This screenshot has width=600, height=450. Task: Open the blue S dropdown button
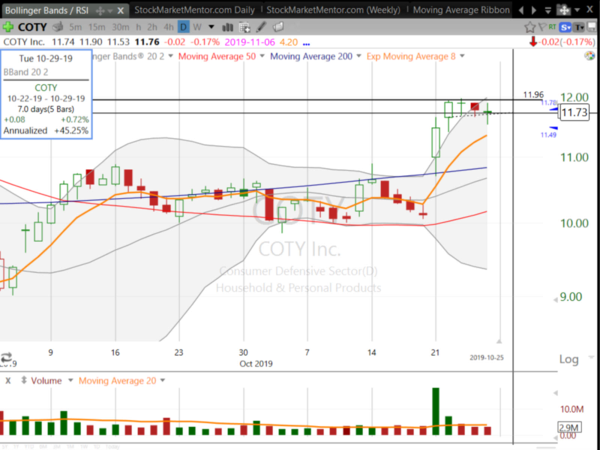[x=565, y=27]
